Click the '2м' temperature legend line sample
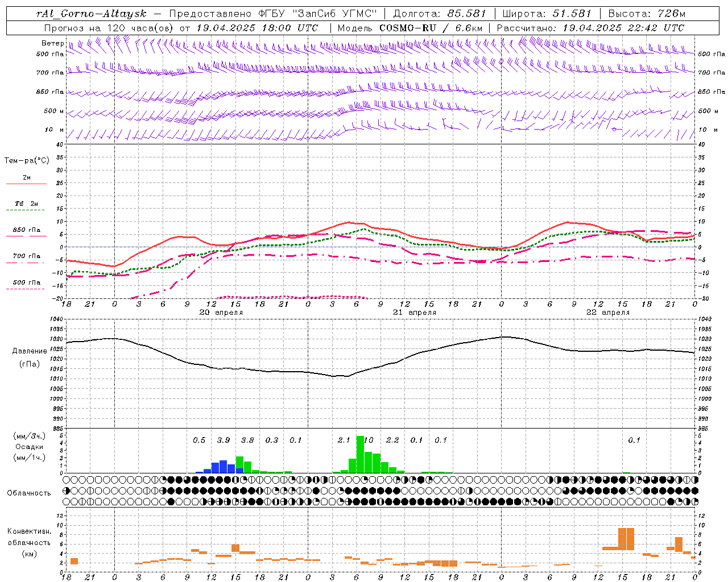Screen dimensions: 728x582 coord(26,184)
